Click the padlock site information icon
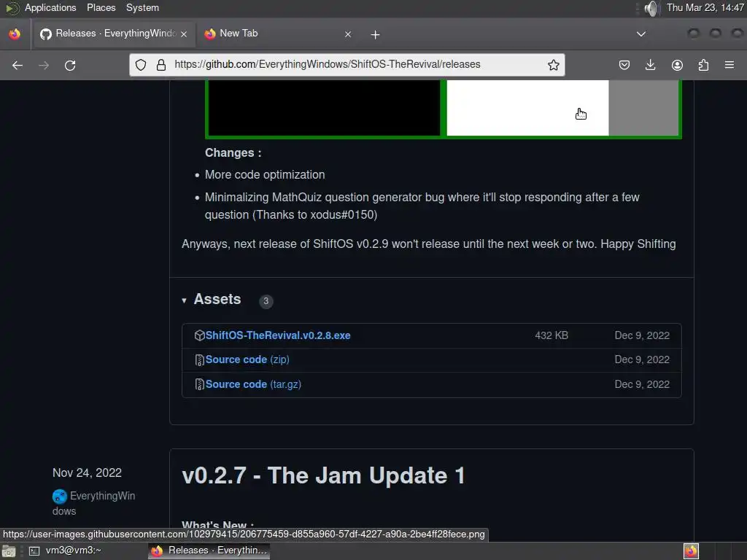Screen dimensions: 747x560 161,65
